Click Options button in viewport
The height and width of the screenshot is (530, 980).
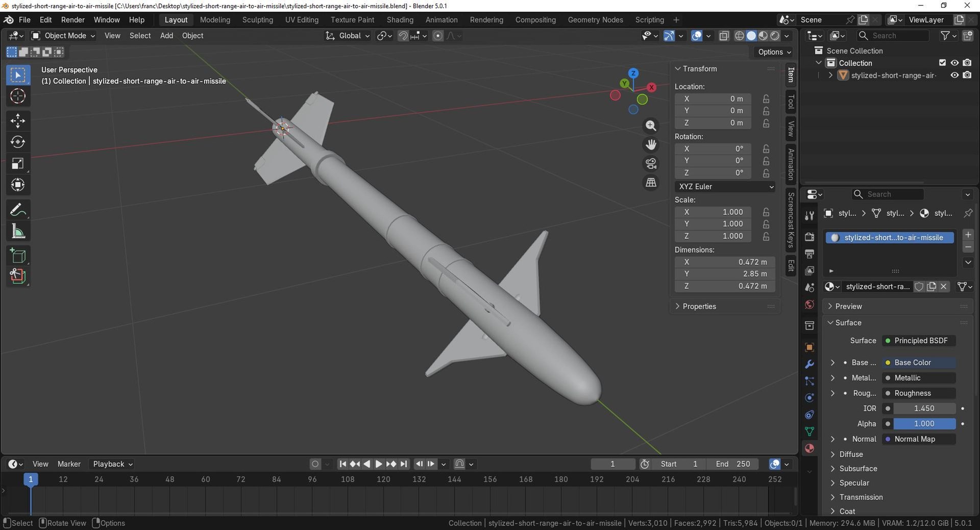pyautogui.click(x=774, y=52)
